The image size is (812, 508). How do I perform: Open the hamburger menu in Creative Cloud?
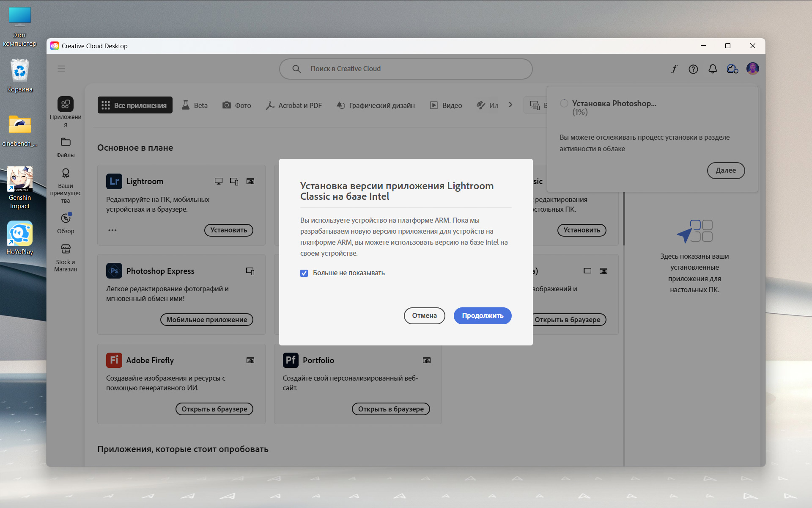[x=61, y=69]
